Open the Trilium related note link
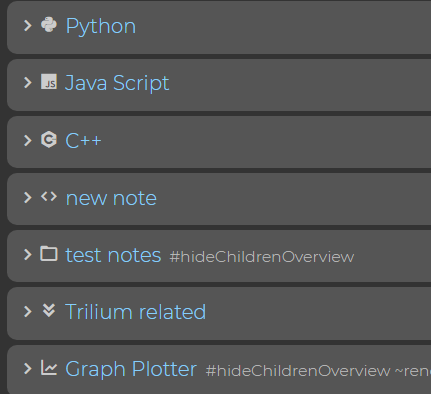Viewport: 431px width, 394px height. pos(135,312)
